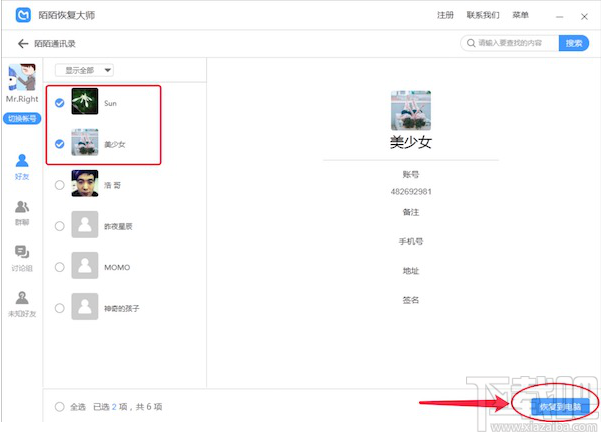
Task: Click the placeholder avatar beside 神奇的孩子
Action: [85, 307]
